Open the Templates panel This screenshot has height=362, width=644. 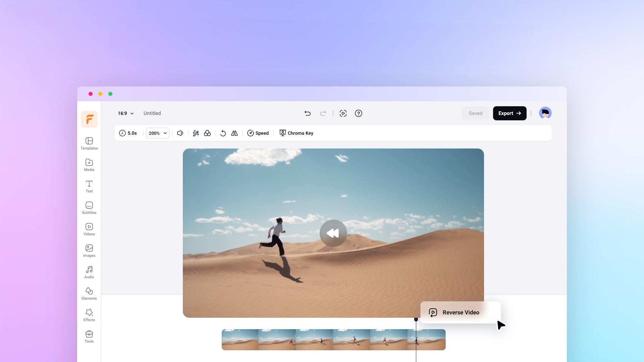click(x=89, y=143)
